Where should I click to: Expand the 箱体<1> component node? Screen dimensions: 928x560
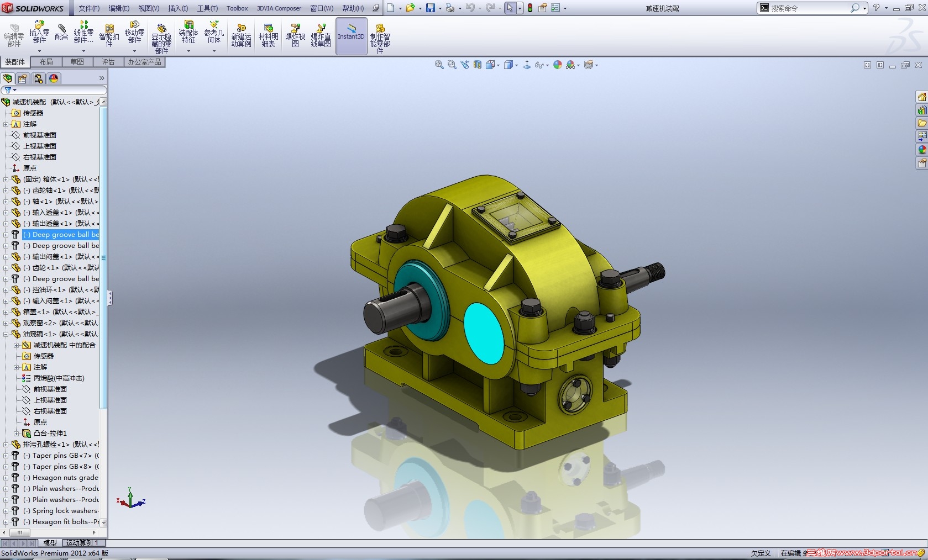pos(6,179)
